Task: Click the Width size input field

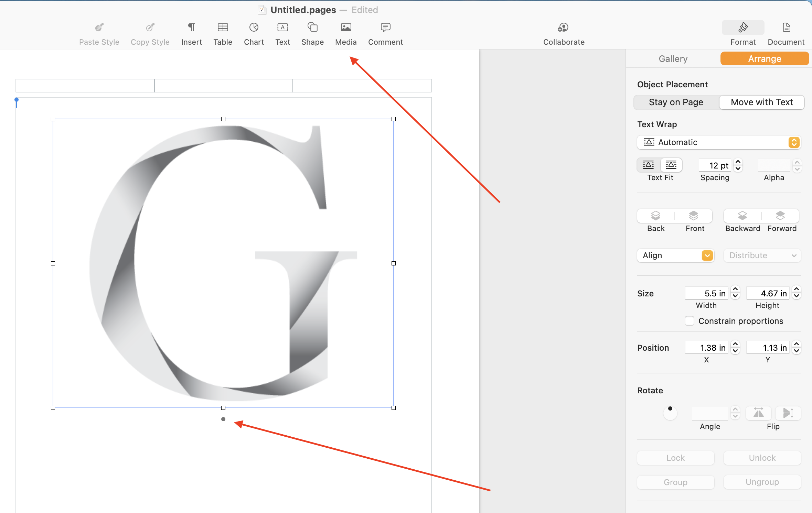Action: [706, 293]
